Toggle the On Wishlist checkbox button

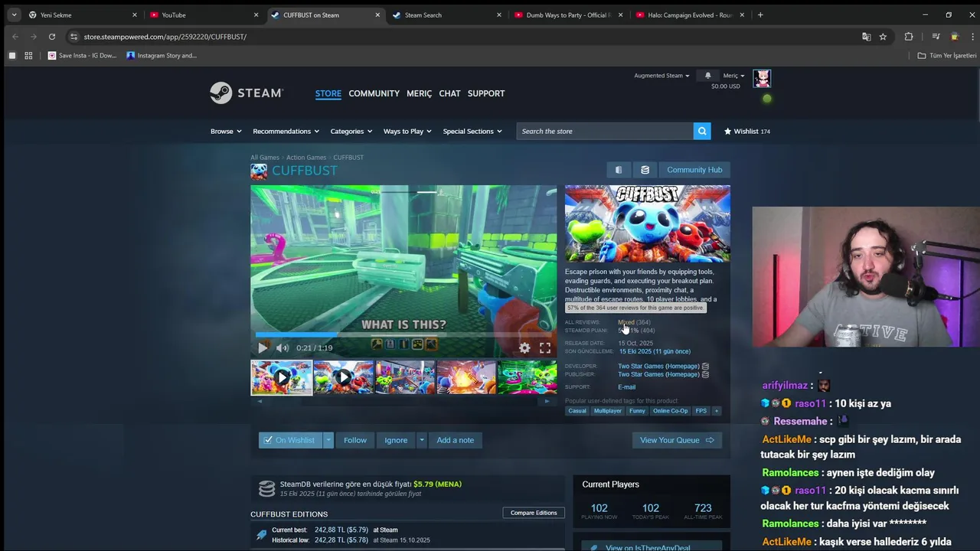290,440
